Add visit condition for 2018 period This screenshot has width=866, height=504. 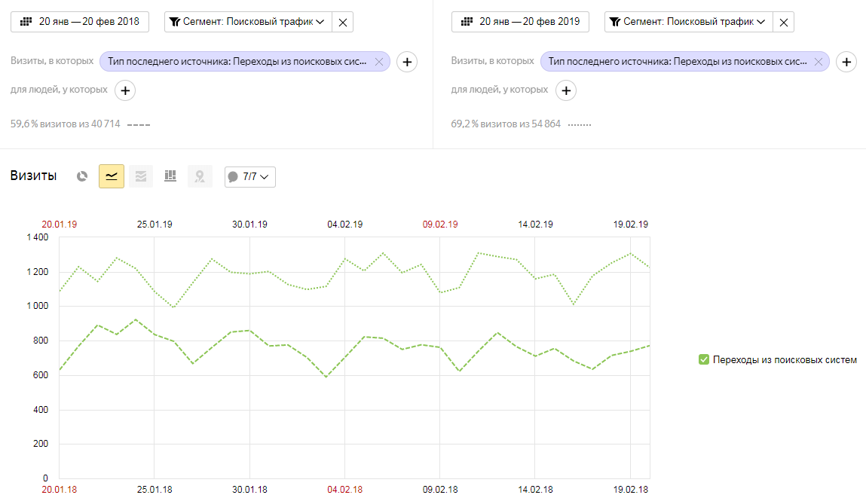pos(407,62)
